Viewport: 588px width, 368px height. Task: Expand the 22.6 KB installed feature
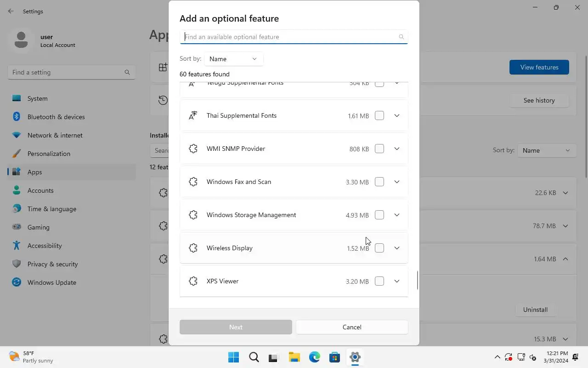click(565, 193)
